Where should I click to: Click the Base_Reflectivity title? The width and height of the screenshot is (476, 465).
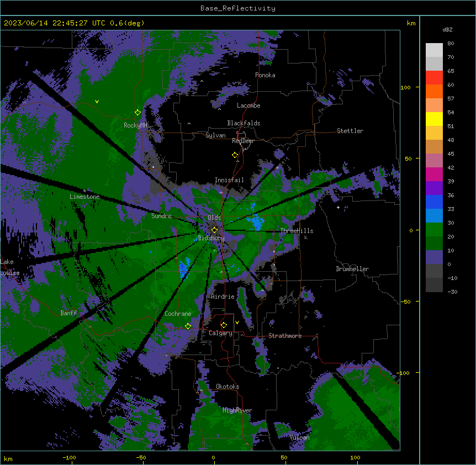tap(238, 8)
